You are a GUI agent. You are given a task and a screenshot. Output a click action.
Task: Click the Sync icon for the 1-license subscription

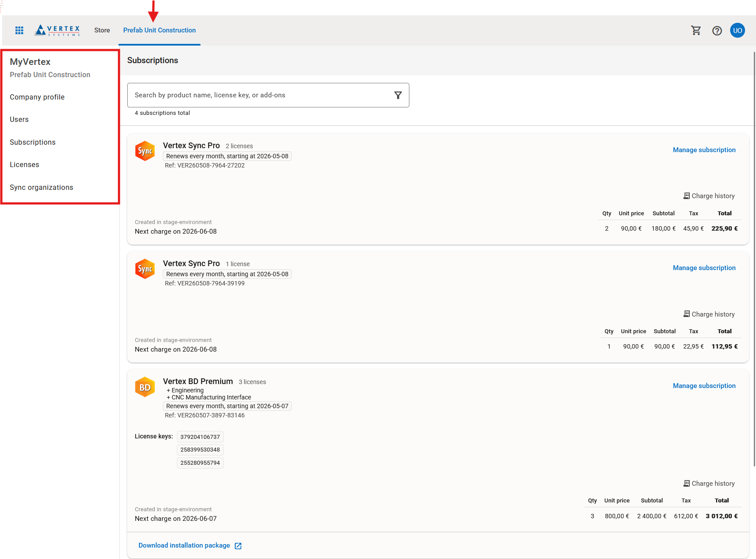point(145,269)
